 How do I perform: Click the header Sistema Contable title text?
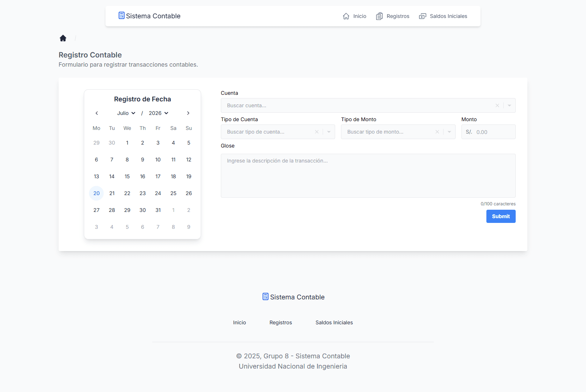pos(153,16)
